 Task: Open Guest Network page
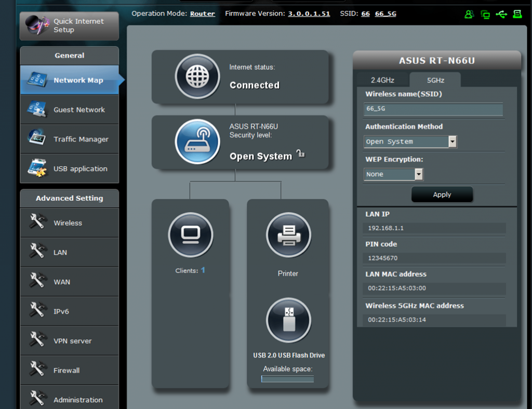click(x=70, y=110)
